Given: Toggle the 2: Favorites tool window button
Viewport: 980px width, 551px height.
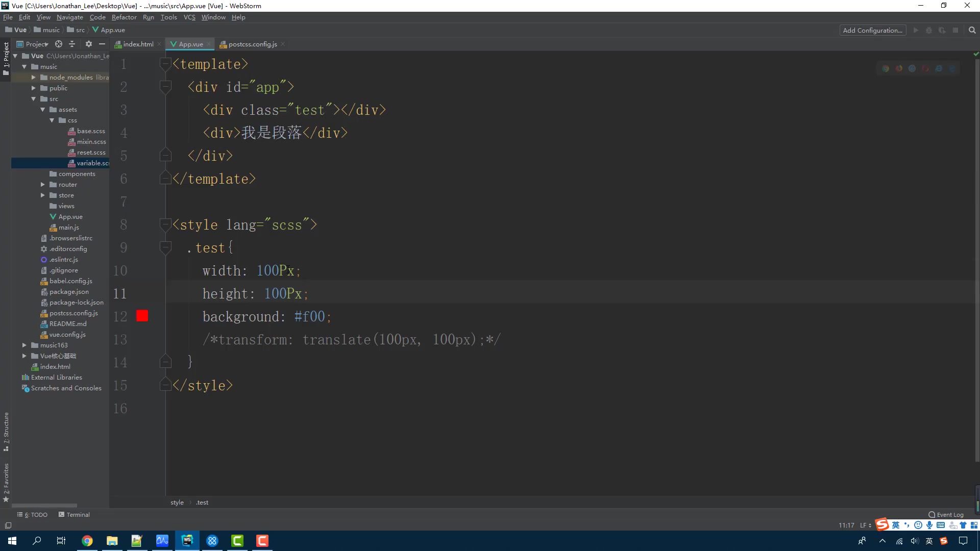Looking at the screenshot, I should [x=6, y=483].
